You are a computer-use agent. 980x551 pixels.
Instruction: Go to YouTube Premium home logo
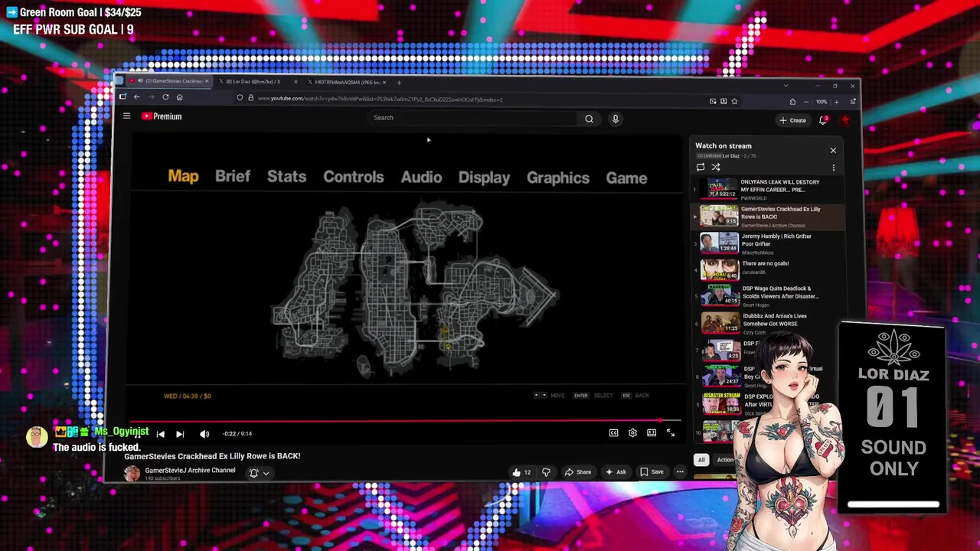click(162, 116)
